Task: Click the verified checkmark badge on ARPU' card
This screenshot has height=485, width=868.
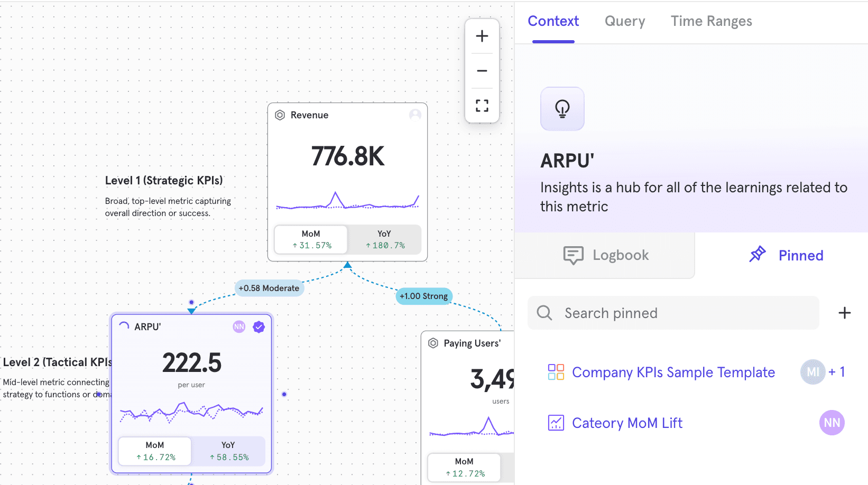Action: click(x=258, y=327)
